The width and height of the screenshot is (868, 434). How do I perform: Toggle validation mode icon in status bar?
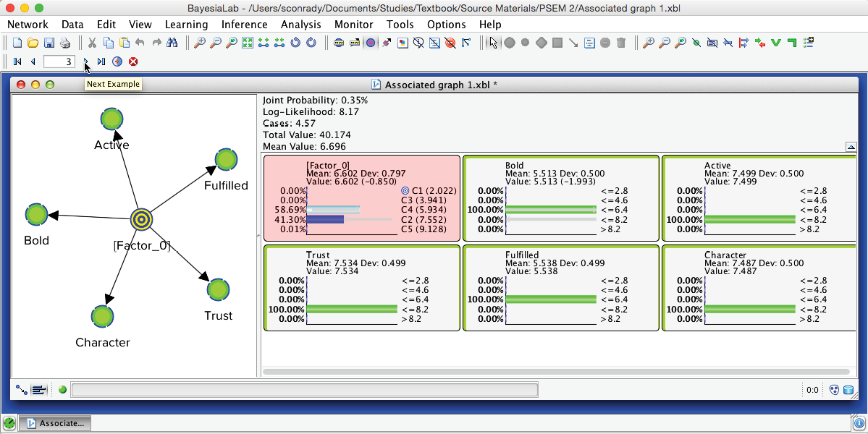pyautogui.click(x=39, y=390)
